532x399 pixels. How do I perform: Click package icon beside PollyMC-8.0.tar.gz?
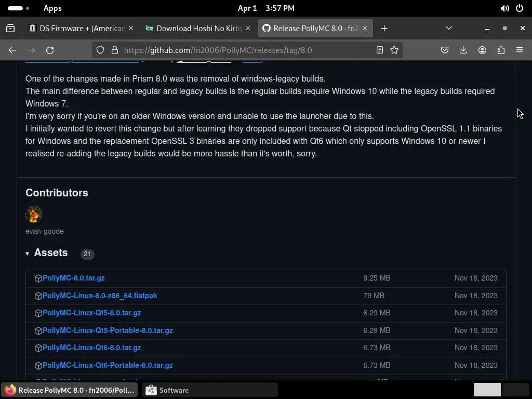38,278
